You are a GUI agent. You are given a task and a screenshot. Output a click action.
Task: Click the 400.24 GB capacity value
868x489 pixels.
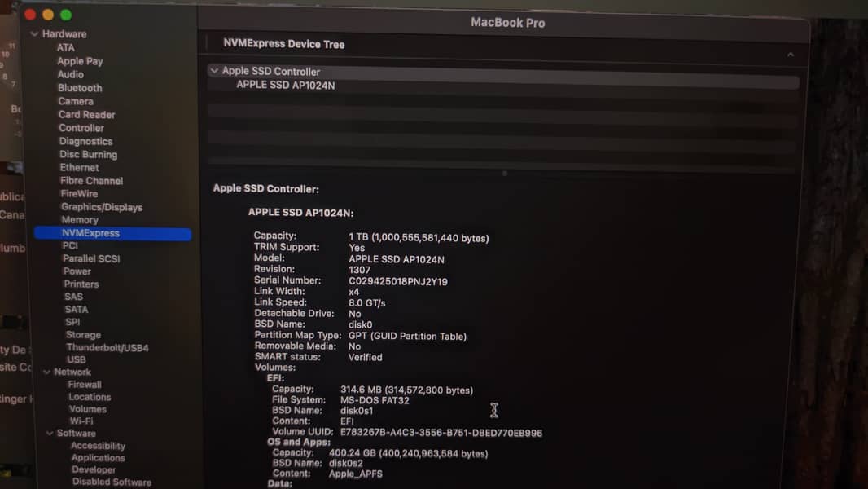(x=409, y=454)
